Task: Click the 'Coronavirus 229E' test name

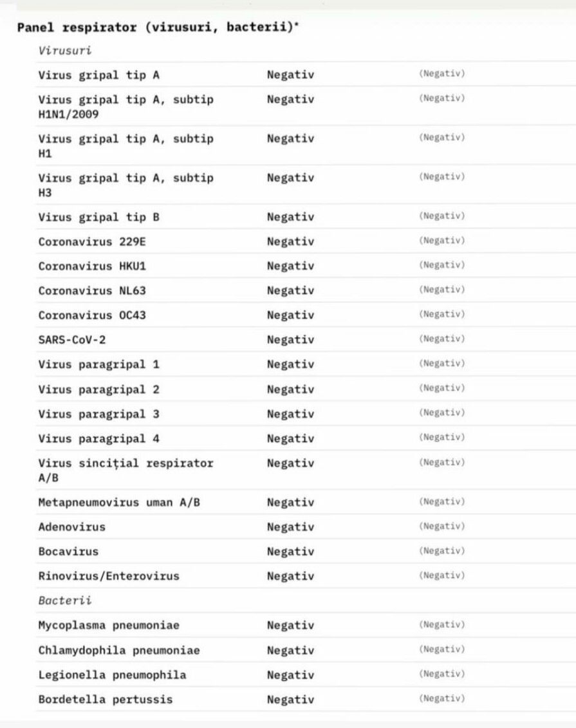Action: click(x=96, y=242)
